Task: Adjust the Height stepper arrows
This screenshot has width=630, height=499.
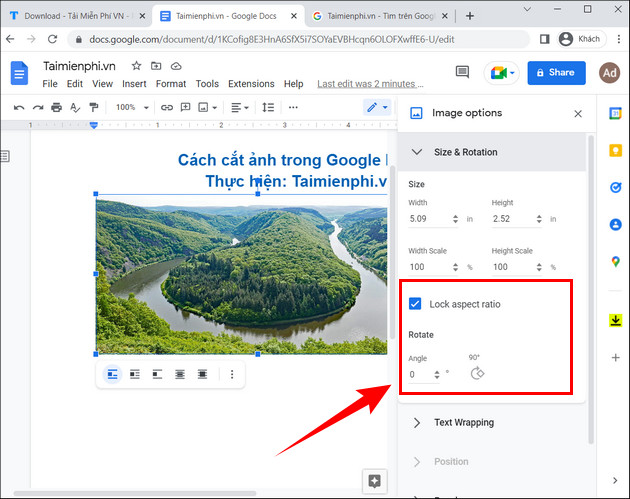Action: click(539, 219)
